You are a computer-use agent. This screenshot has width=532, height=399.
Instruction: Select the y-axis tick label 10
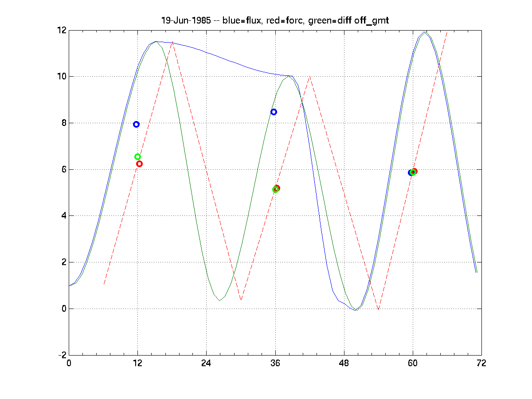pos(62,77)
